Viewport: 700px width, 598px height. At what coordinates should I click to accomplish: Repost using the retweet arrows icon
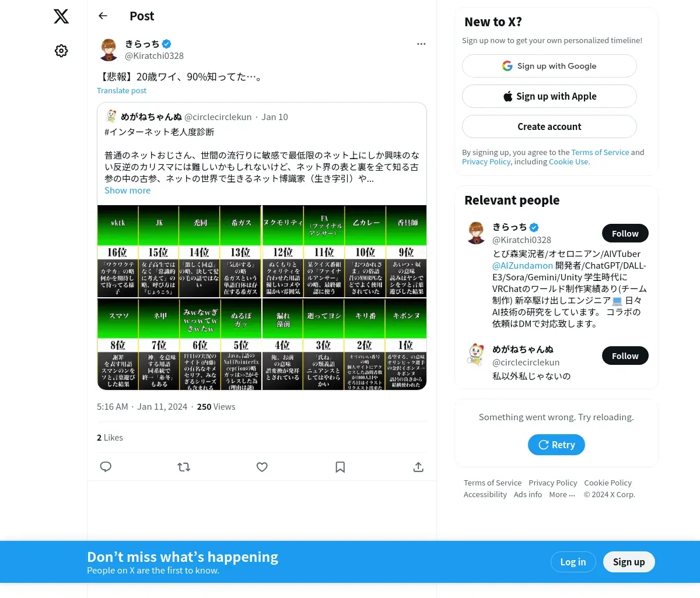point(184,467)
